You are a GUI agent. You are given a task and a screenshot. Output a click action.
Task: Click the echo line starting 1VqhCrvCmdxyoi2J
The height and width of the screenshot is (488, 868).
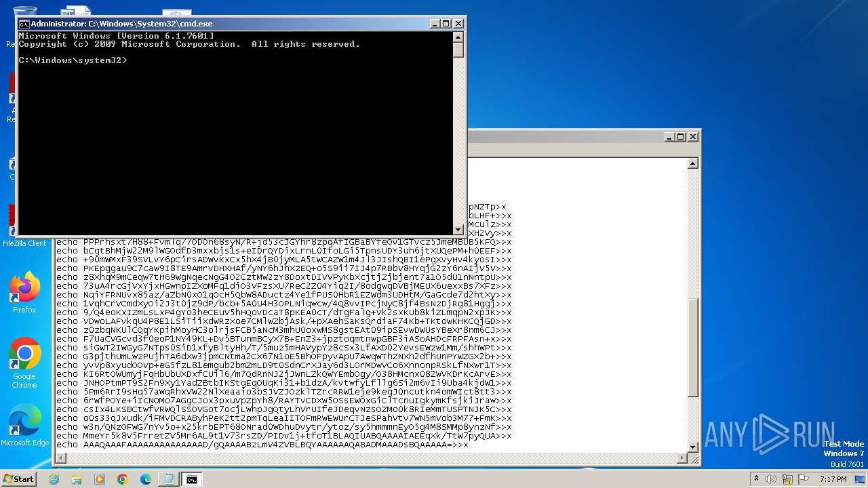284,304
